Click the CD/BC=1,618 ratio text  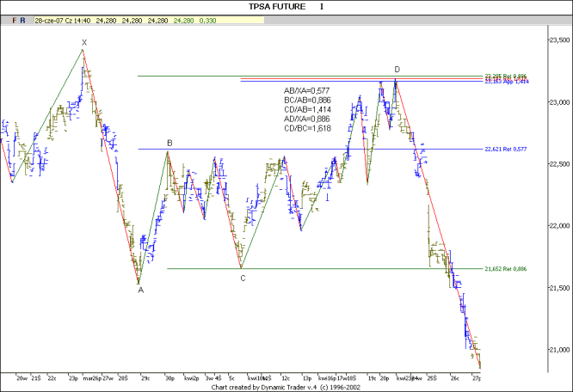(308, 128)
